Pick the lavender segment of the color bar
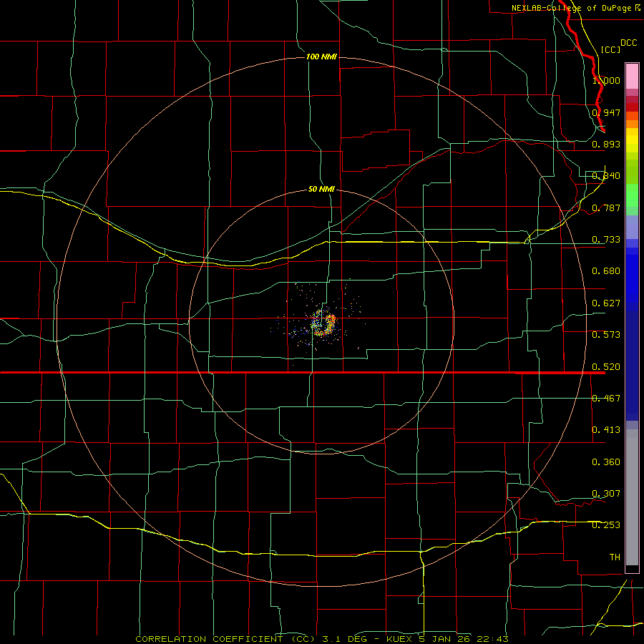The height and width of the screenshot is (644, 644). (x=632, y=227)
